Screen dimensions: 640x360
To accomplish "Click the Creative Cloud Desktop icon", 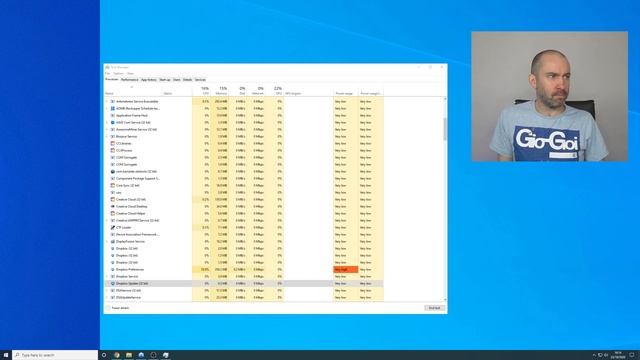I will click(x=113, y=207).
